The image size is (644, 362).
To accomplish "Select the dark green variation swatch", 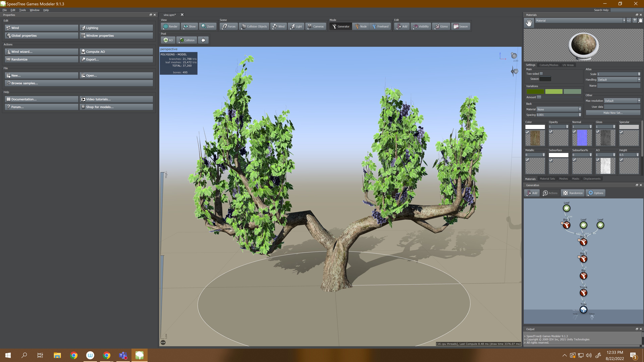I will coord(535,92).
